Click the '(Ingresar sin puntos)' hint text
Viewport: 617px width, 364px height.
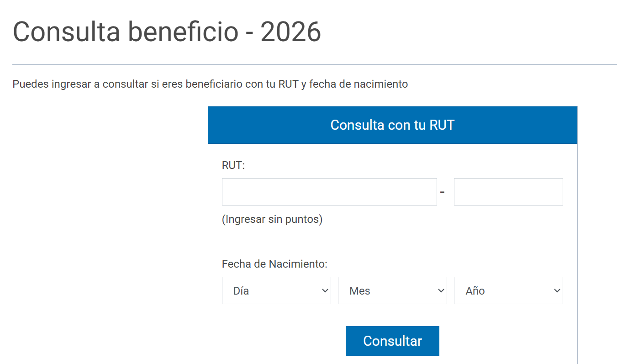coord(272,219)
